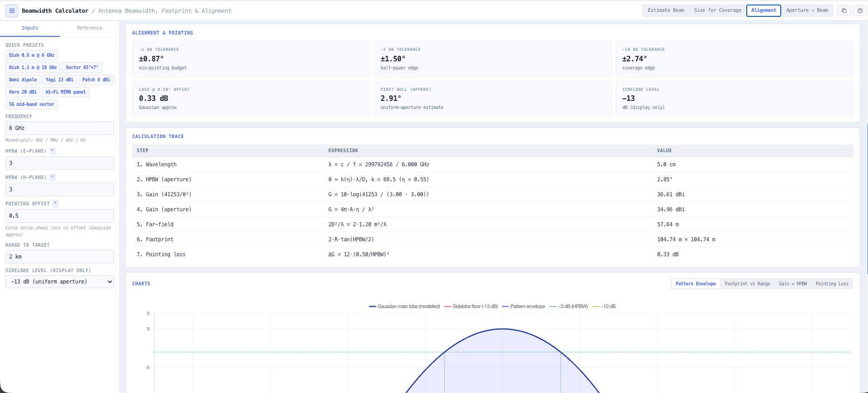Image resolution: width=868 pixels, height=393 pixels.
Task: Apply the Yagi 13 dBi preset
Action: pos(60,80)
